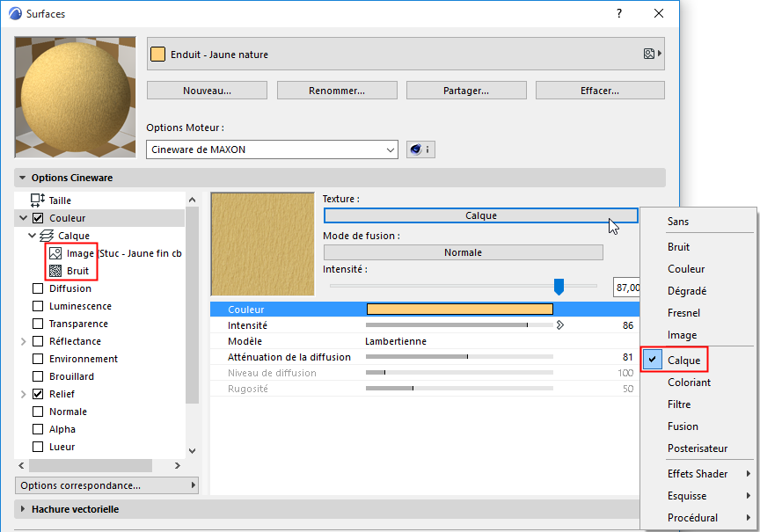Click the texture thumbnail preview square
Viewport: 760px width, 532px height.
click(261, 244)
